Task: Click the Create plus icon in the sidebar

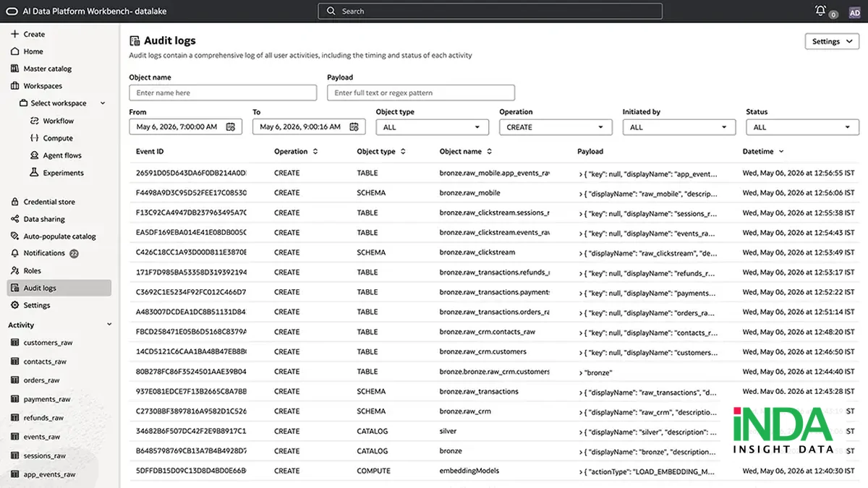Action: tap(15, 34)
